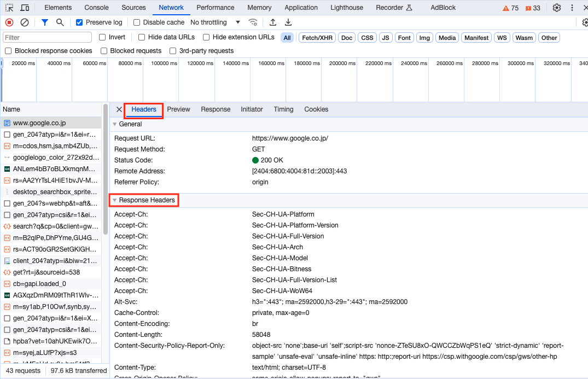
Task: Uncheck the Preserve log checkbox
Action: pyautogui.click(x=79, y=22)
